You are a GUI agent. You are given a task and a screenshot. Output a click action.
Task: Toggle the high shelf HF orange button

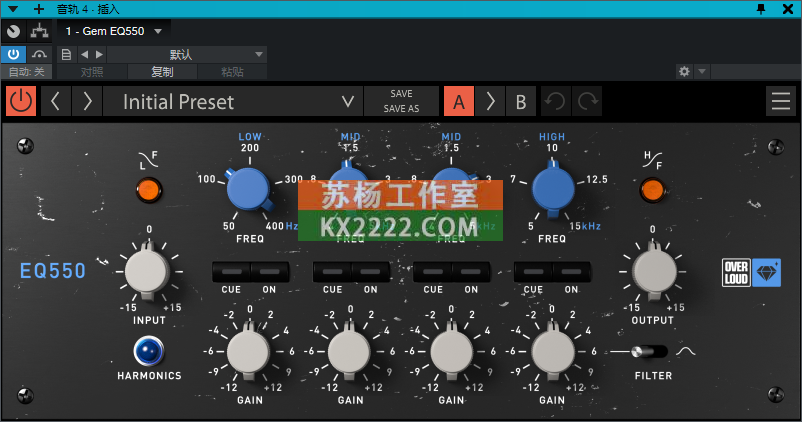pos(653,190)
